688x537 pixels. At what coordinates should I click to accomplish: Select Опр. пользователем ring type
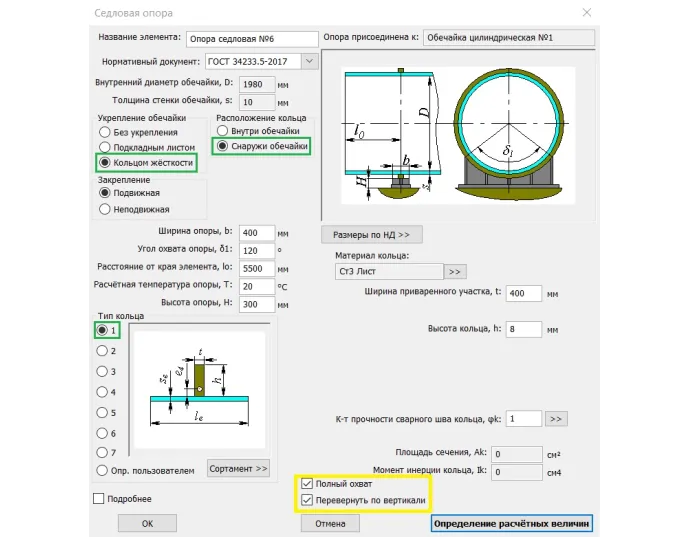click(101, 470)
